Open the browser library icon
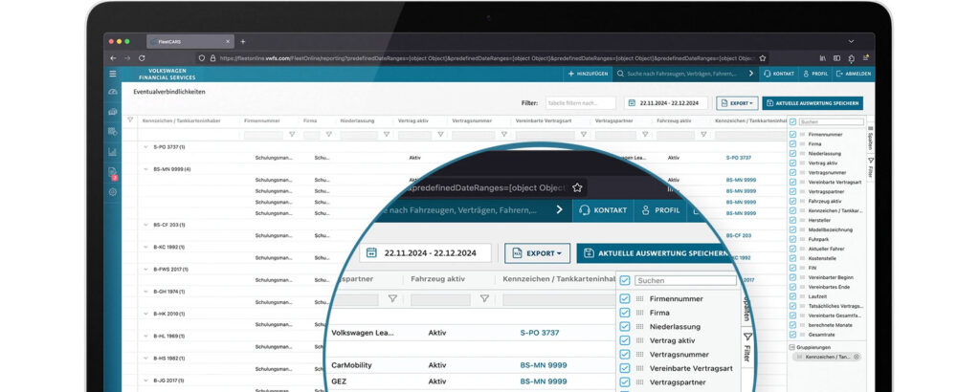The height and width of the screenshot is (392, 980). pyautogui.click(x=822, y=57)
